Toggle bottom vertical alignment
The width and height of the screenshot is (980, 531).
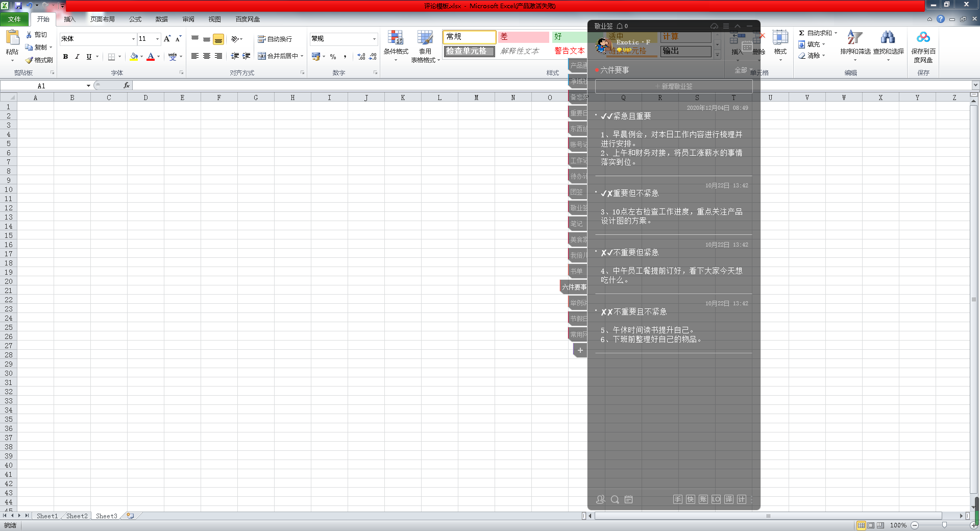tap(218, 39)
